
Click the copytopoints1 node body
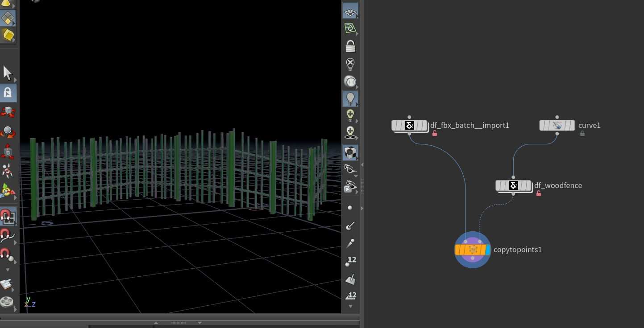pyautogui.click(x=472, y=250)
